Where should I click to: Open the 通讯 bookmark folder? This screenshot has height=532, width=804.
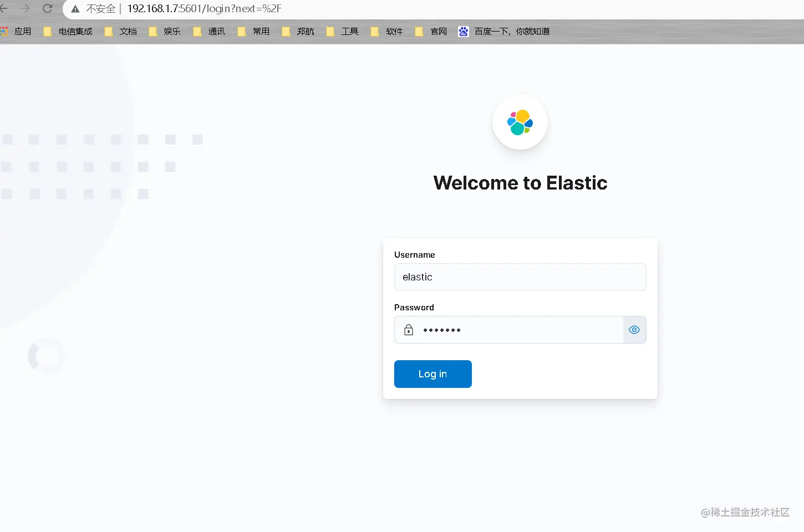point(210,32)
